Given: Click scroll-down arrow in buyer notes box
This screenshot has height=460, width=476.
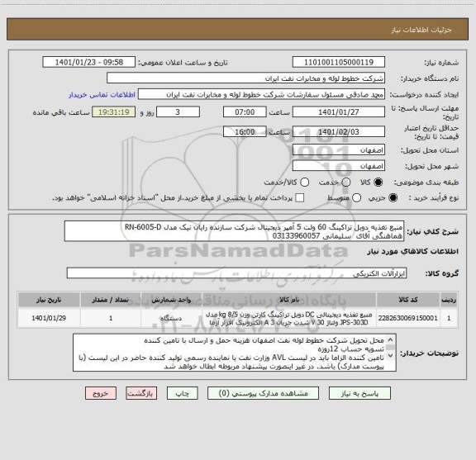Looking at the screenshot, I should coord(390,355).
